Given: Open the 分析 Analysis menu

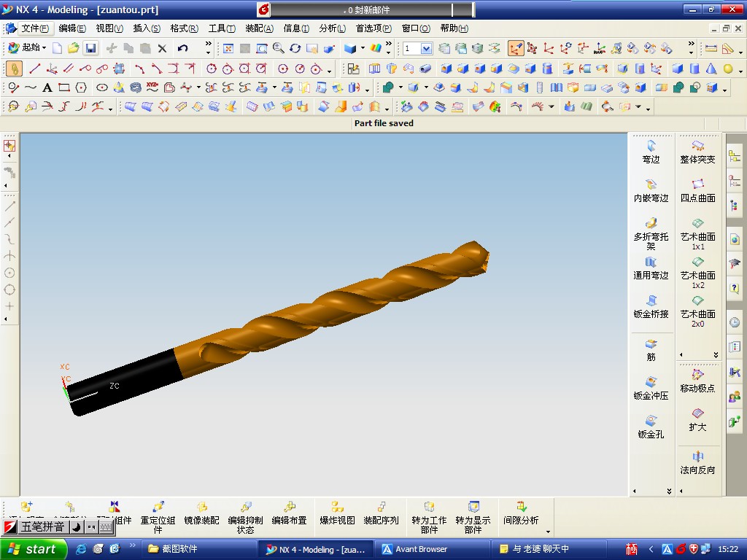Looking at the screenshot, I should coord(332,28).
